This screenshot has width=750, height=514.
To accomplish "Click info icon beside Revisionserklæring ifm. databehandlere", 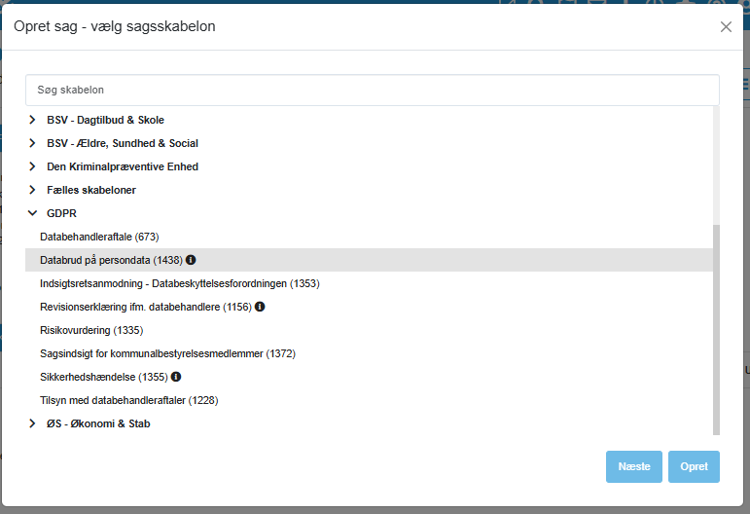I will pyautogui.click(x=260, y=306).
